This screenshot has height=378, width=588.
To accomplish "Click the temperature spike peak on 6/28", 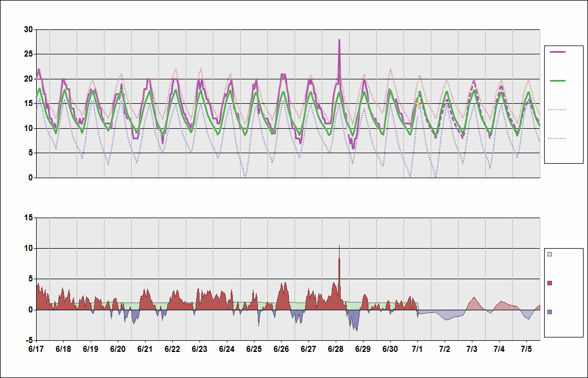I will click(339, 40).
